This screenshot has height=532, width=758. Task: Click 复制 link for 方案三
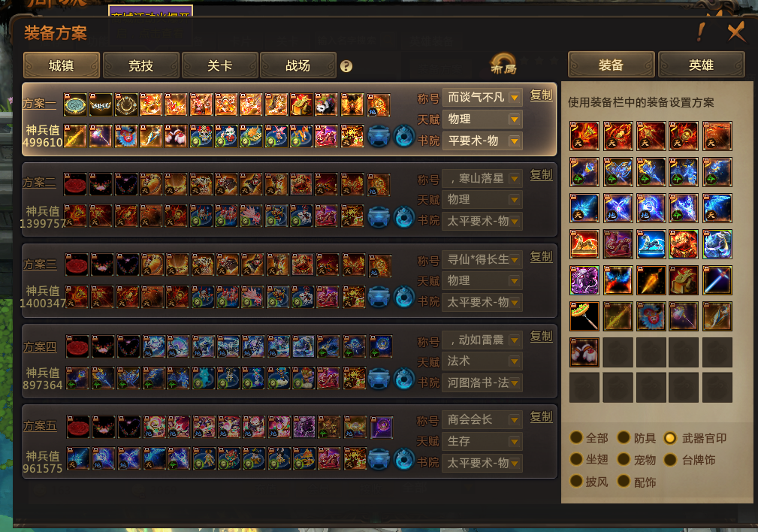coord(542,256)
